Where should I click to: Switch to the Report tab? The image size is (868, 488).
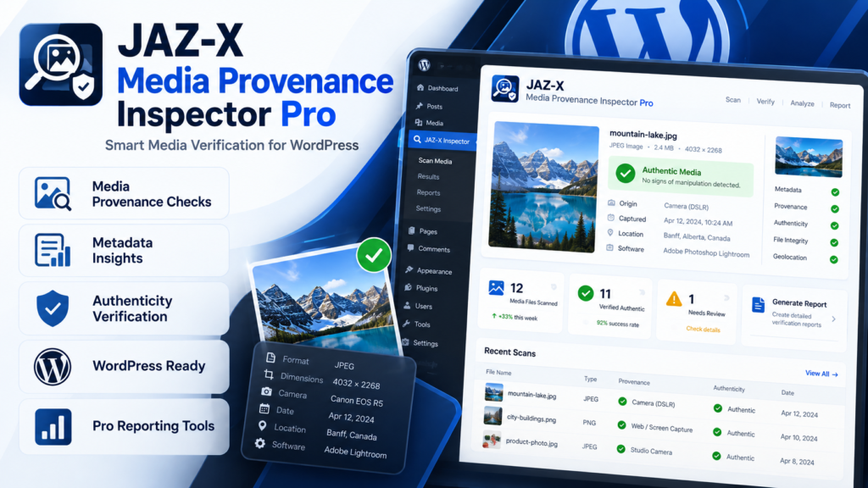pos(840,105)
